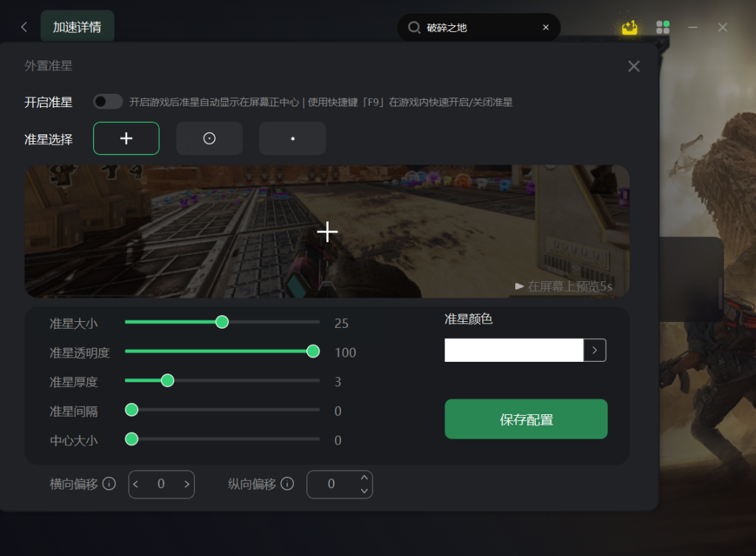Click the F9 shortcut hint text
Viewport: 756px width, 556px height.
pyautogui.click(x=410, y=102)
